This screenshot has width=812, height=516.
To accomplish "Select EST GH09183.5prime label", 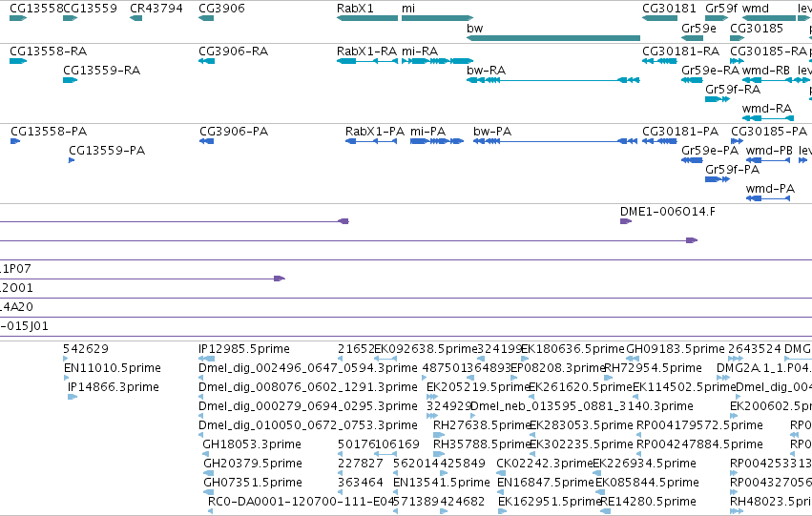I will [x=676, y=349].
